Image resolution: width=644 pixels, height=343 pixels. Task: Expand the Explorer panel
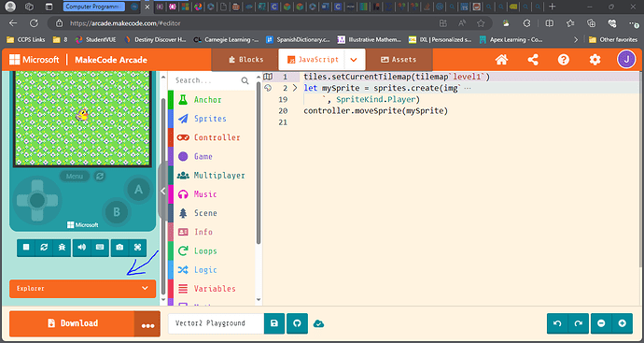pos(82,289)
